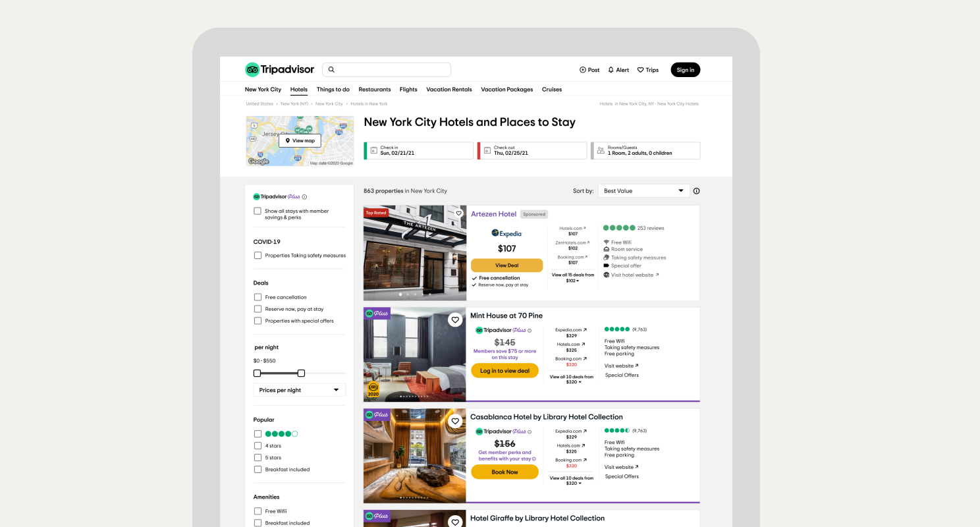Click the Tripadvisor owl logo

point(252,70)
